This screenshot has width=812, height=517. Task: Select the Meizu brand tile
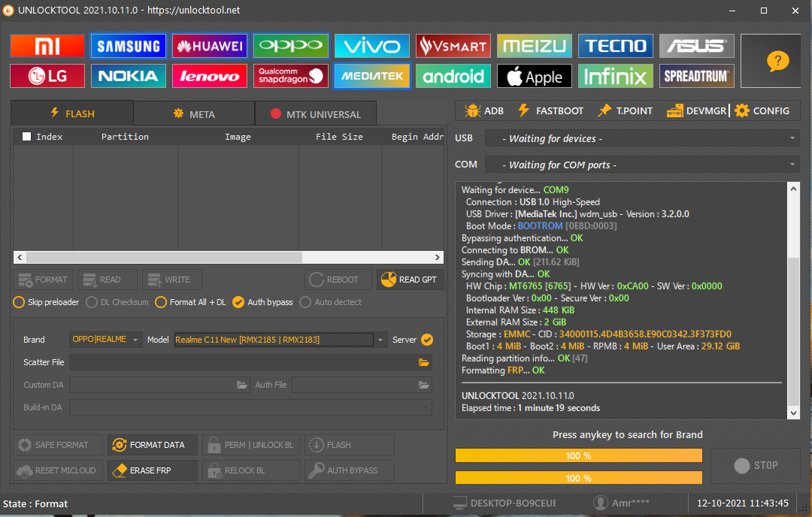[x=535, y=46]
